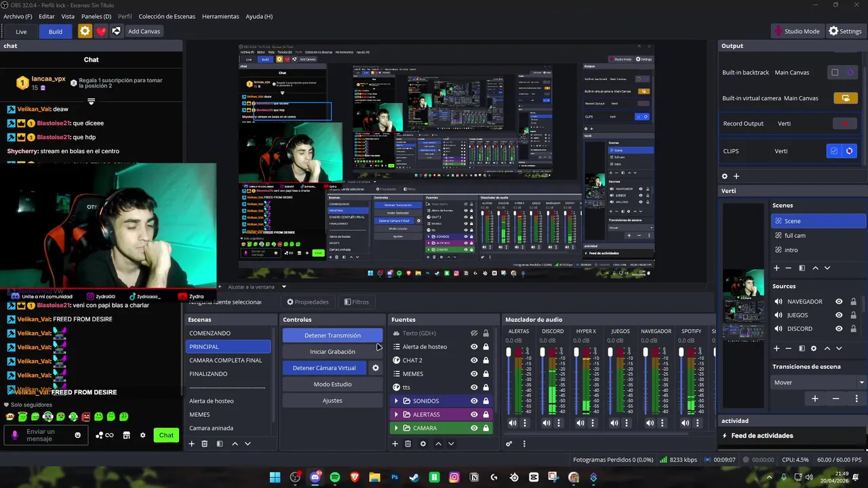Add a new source in Fuentes panel

(x=395, y=444)
